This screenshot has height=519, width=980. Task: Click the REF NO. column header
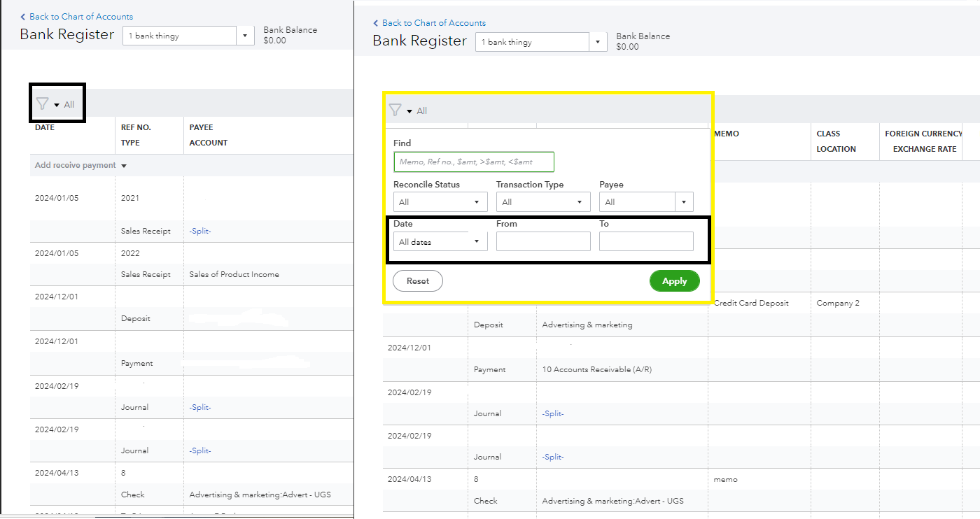(x=136, y=127)
